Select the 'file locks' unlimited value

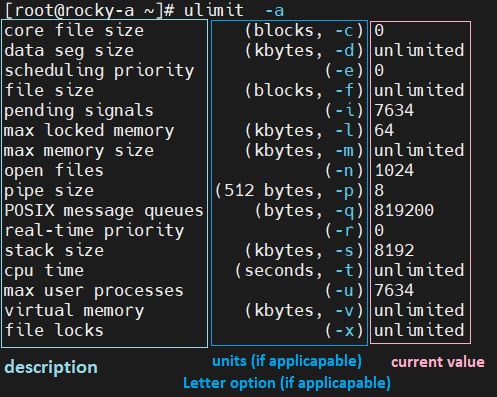click(x=419, y=331)
